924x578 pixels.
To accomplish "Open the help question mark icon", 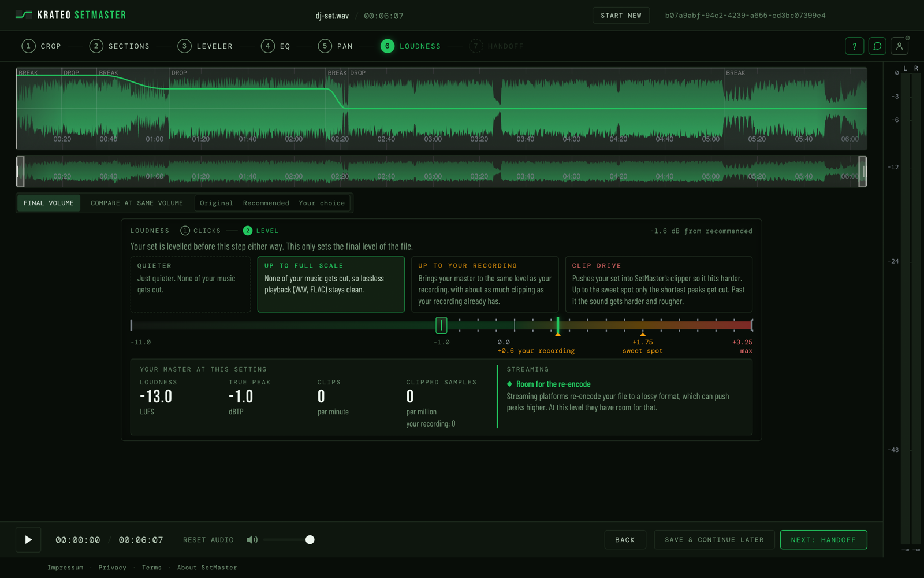I will coord(854,46).
